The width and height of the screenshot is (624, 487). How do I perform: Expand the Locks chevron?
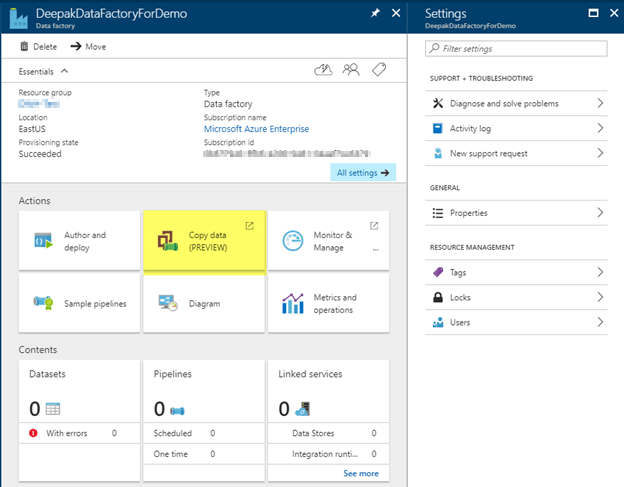pos(600,297)
